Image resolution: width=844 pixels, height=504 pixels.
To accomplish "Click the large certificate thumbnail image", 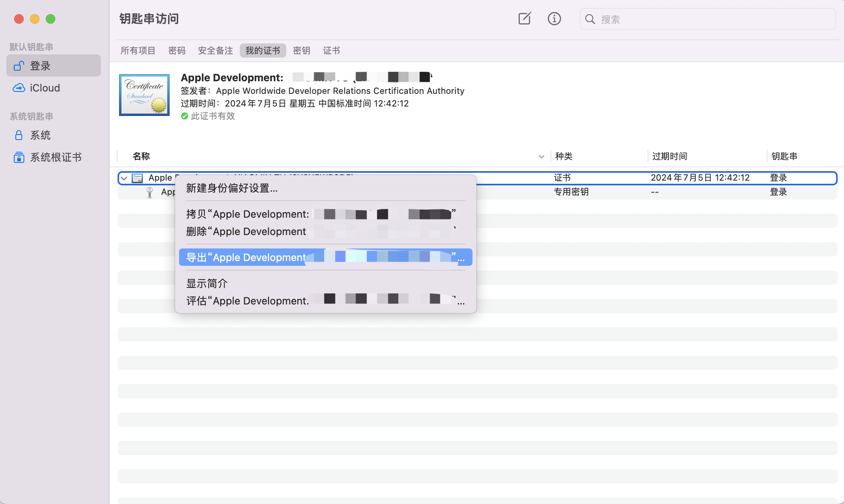I will click(144, 95).
